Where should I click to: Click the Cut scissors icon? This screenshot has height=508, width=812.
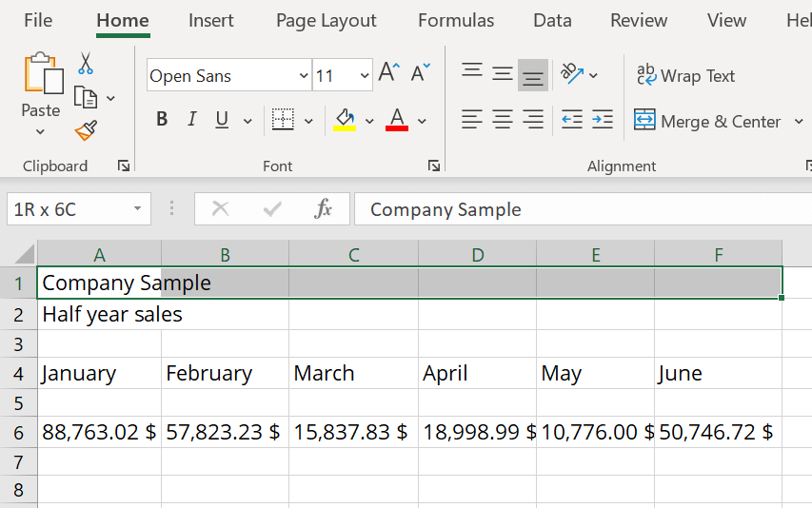(86, 64)
